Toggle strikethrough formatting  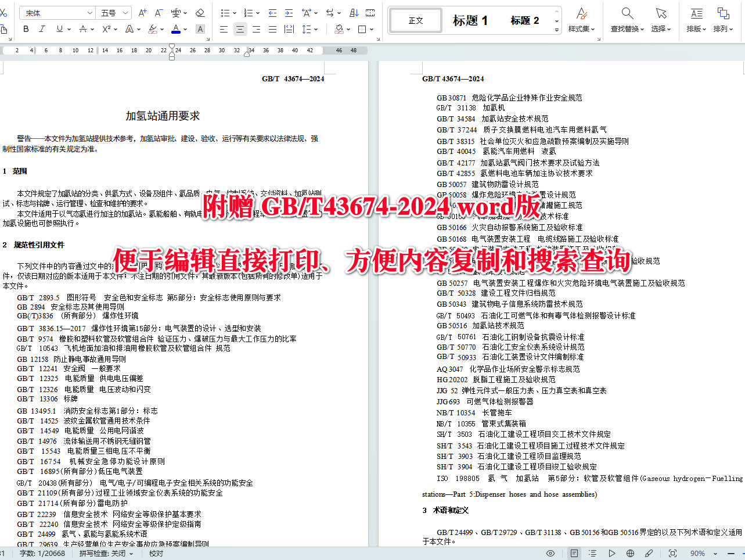pyautogui.click(x=83, y=29)
